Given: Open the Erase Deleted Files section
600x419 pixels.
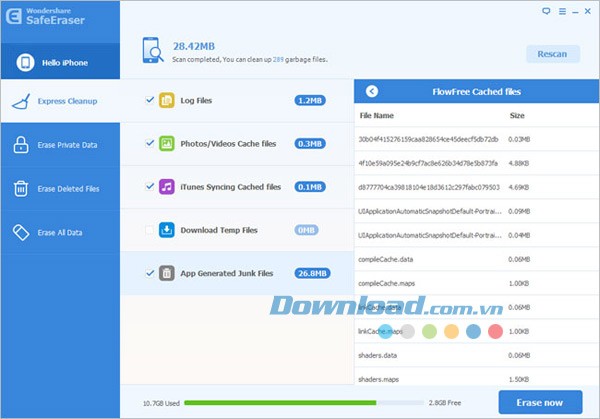Looking at the screenshot, I should click(x=60, y=189).
